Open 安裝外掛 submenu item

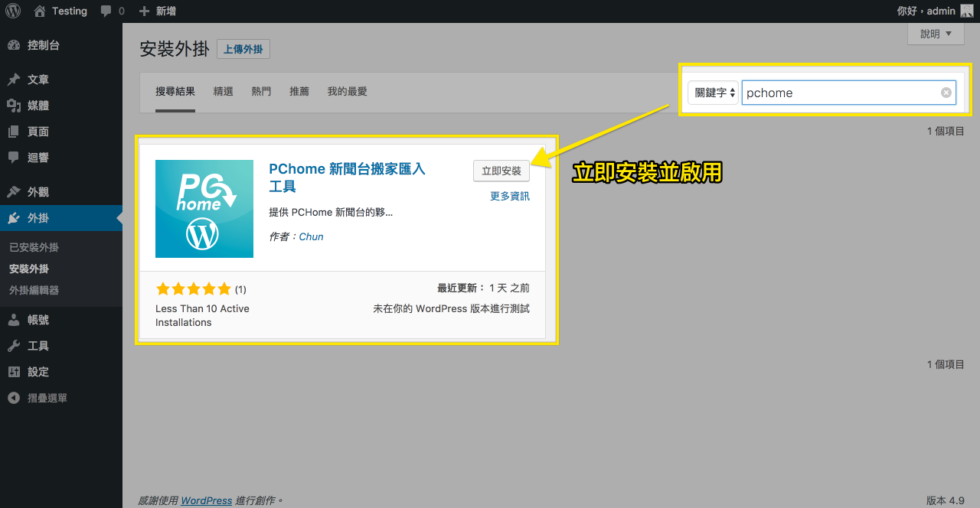[x=29, y=269]
